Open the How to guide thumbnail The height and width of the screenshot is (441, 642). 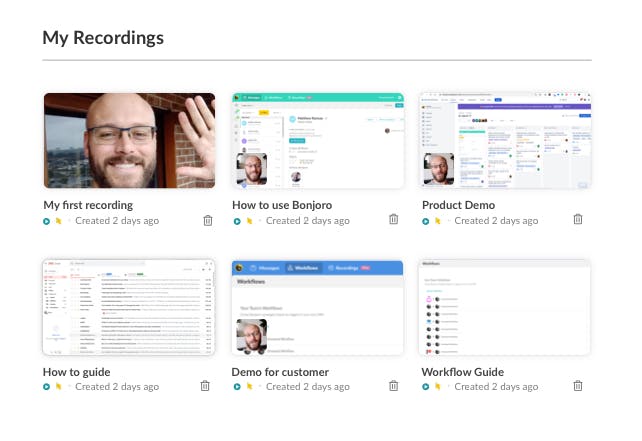click(129, 307)
